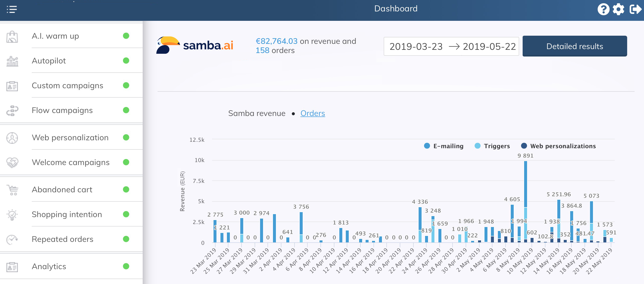Open the hamburger navigation menu
Viewport: 644px width, 284px height.
[11, 9]
